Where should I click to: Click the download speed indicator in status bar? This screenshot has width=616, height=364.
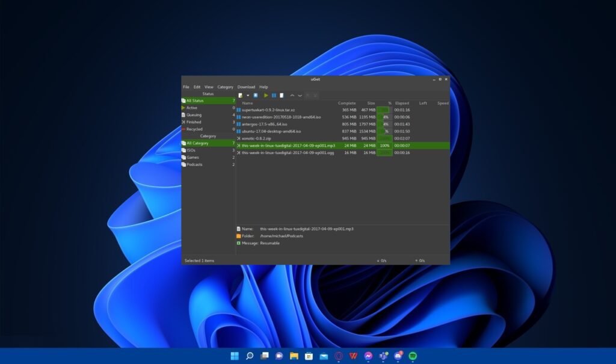(381, 261)
